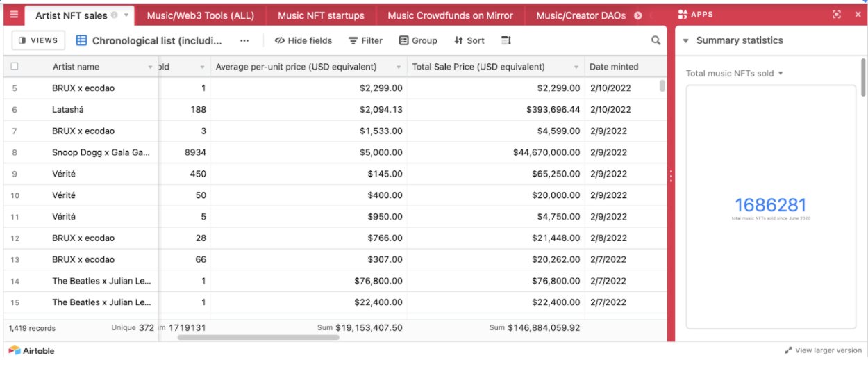This screenshot has height=367, width=868.
Task: Click the $393,696.44 total sale cell
Action: pos(496,109)
